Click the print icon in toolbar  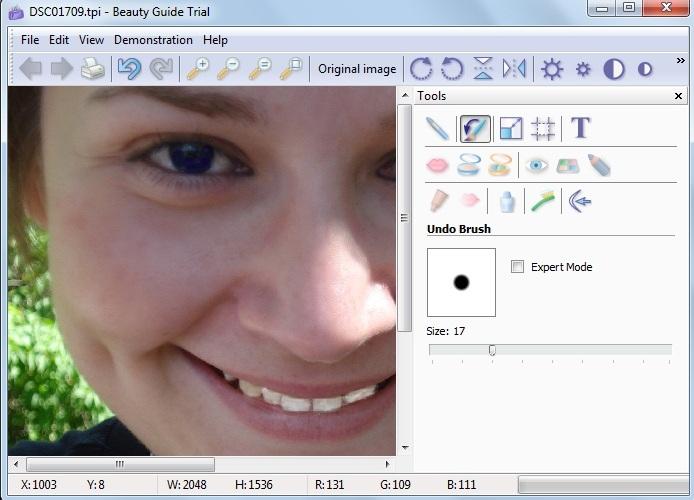pos(92,69)
